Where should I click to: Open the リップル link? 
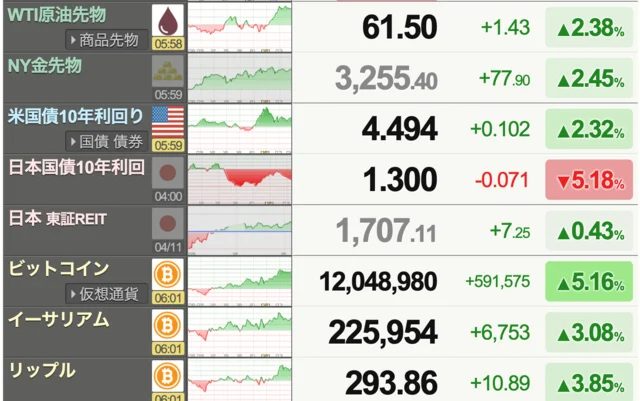[x=41, y=370]
